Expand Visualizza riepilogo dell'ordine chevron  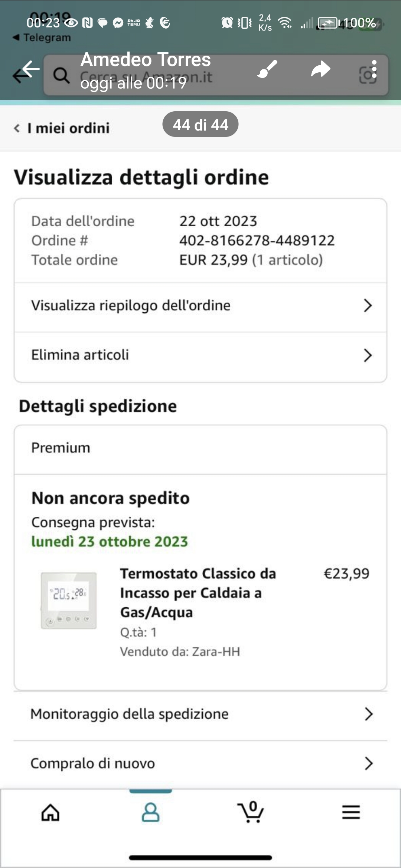(x=368, y=306)
